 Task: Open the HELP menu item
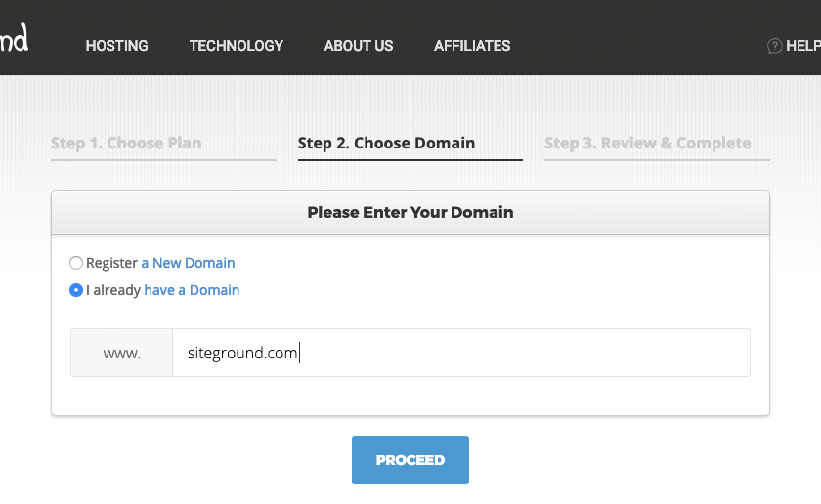point(803,46)
